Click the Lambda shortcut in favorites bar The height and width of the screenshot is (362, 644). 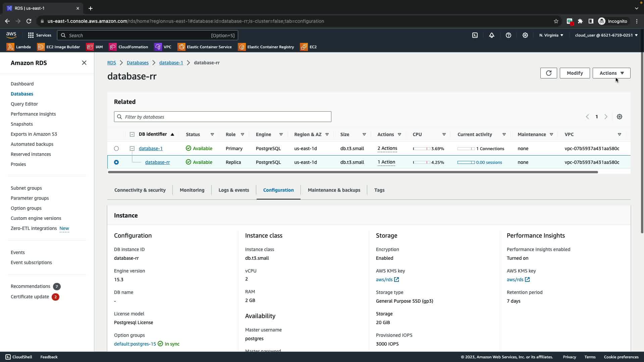pos(19,47)
